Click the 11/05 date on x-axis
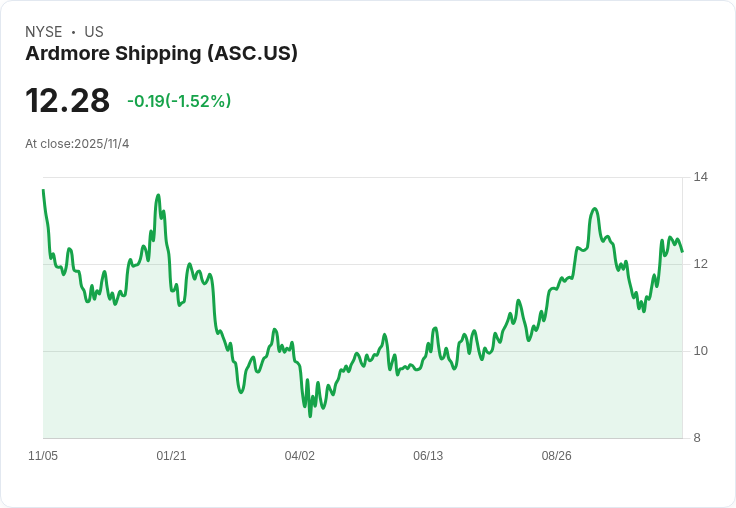The height and width of the screenshot is (508, 736). click(x=43, y=456)
